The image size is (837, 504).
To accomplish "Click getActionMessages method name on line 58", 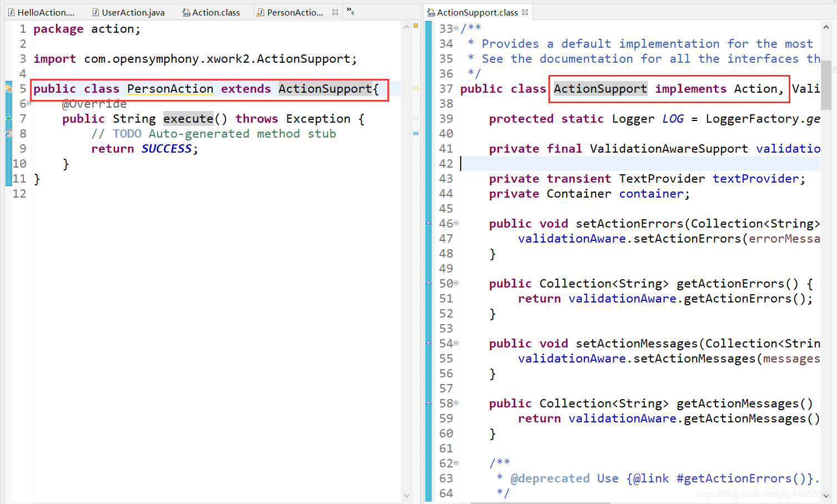I will (x=738, y=404).
